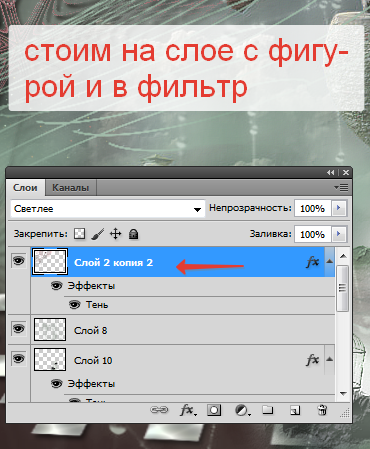Open the add layer style fx button
This screenshot has width=370, height=449.
pyautogui.click(x=188, y=410)
